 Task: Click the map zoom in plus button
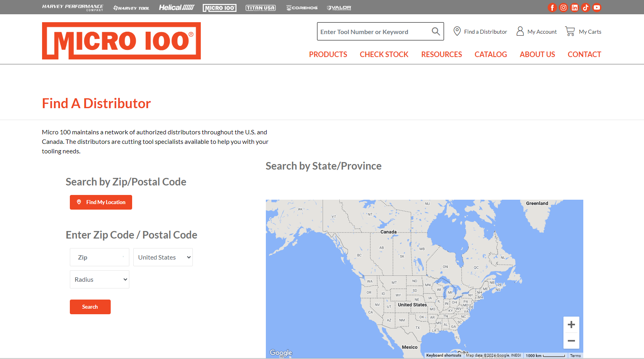(x=571, y=325)
